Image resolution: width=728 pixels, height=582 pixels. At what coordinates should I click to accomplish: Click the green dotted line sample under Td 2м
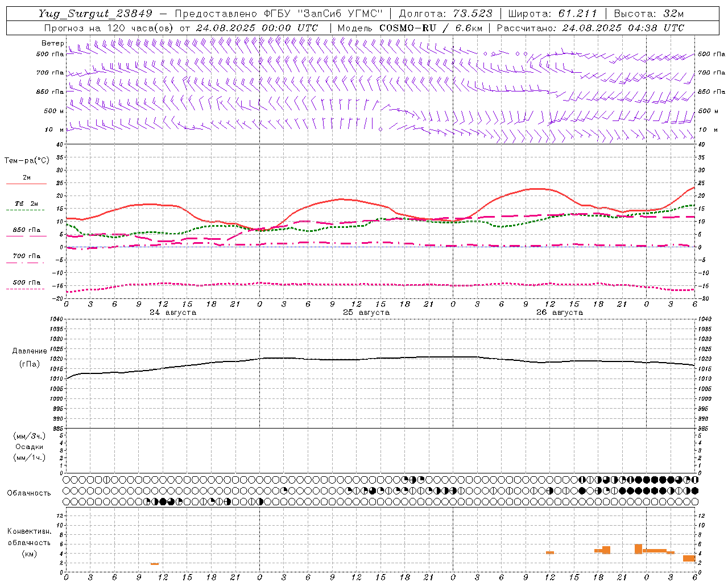(25, 210)
